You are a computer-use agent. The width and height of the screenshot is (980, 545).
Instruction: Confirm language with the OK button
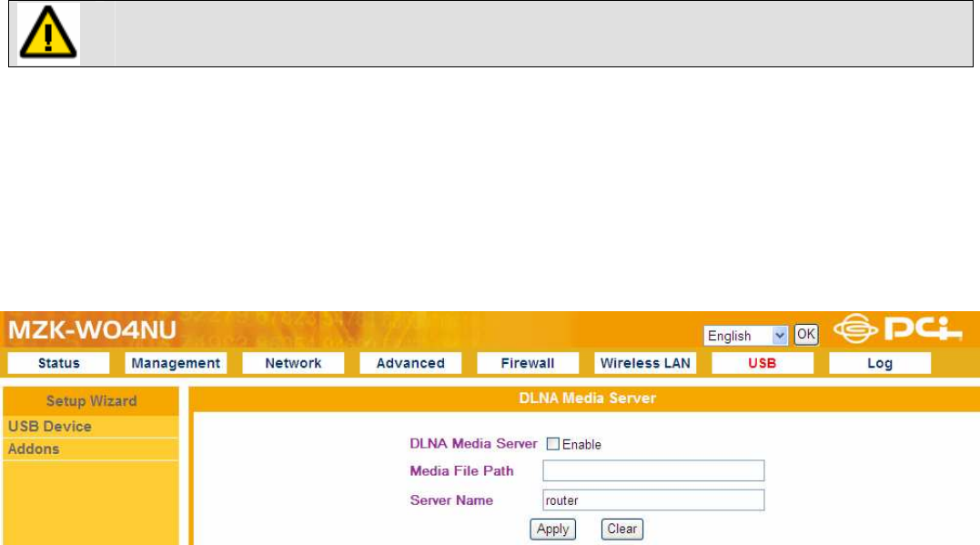[805, 335]
